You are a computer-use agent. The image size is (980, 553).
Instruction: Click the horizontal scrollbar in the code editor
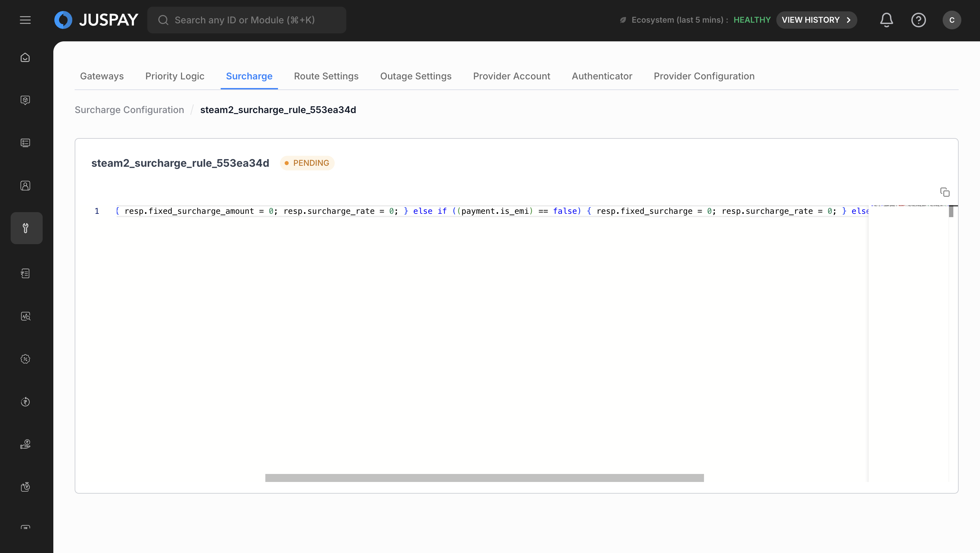(484, 478)
